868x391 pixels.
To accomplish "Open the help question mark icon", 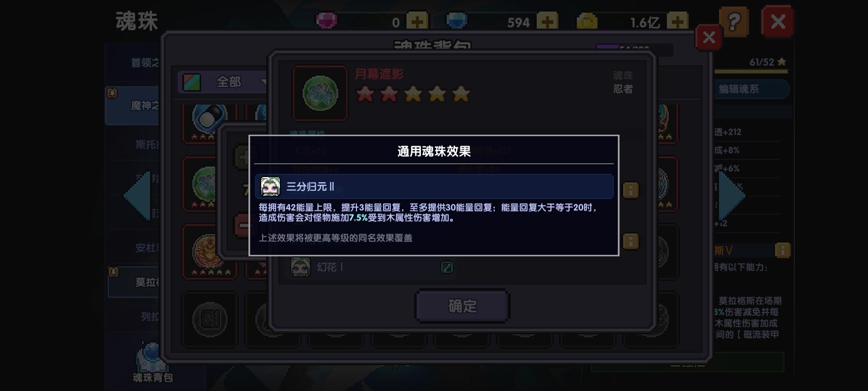I will tap(733, 22).
